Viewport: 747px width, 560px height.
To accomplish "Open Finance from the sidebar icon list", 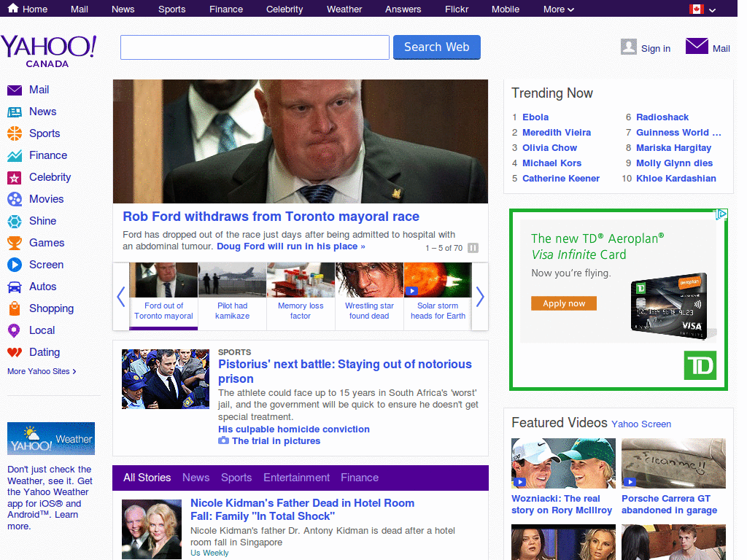I will pos(15,155).
